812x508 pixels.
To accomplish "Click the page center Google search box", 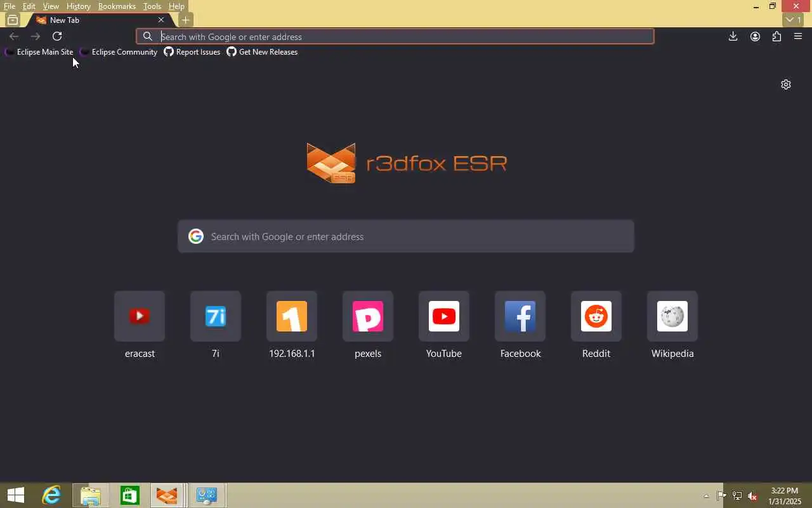I will 406,236.
